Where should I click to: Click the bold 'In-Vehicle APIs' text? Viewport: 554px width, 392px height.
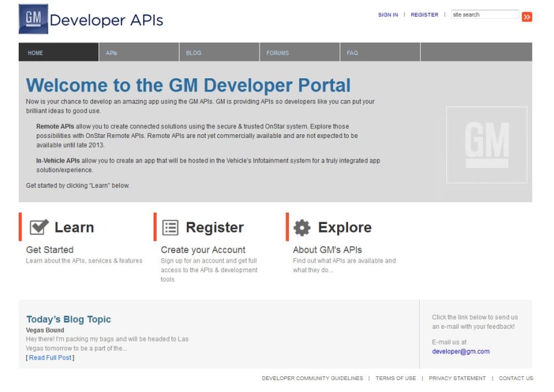coord(58,161)
